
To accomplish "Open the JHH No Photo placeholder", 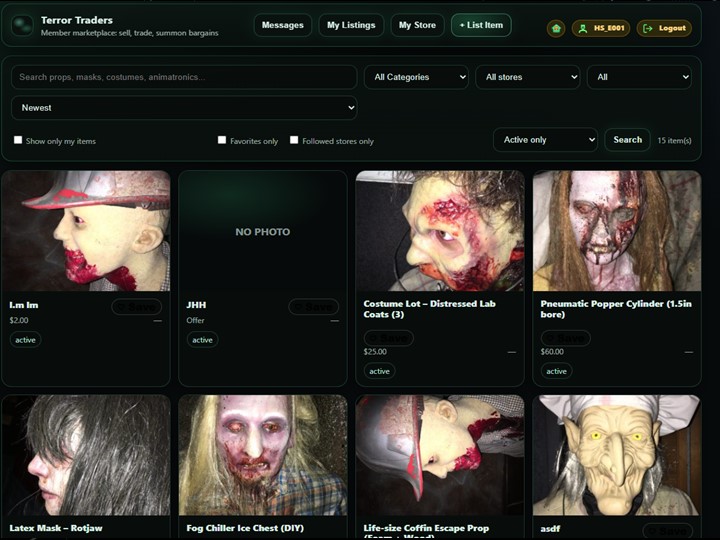I will click(263, 231).
